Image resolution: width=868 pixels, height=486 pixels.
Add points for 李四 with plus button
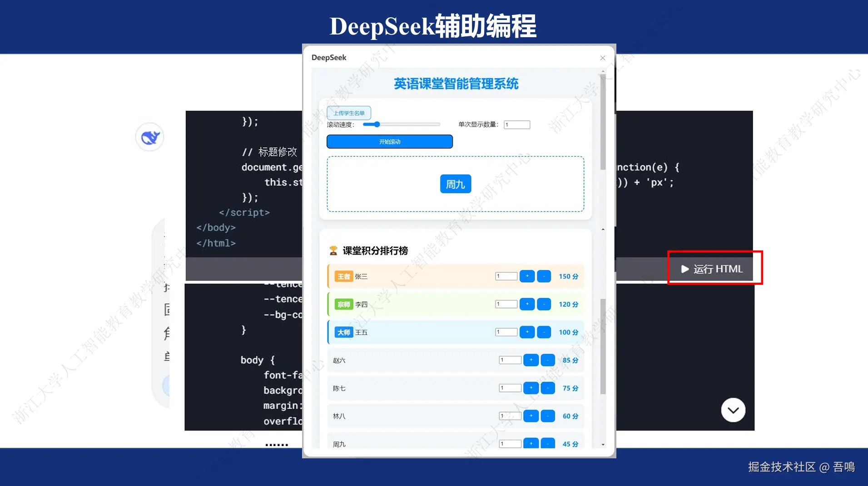(x=527, y=304)
